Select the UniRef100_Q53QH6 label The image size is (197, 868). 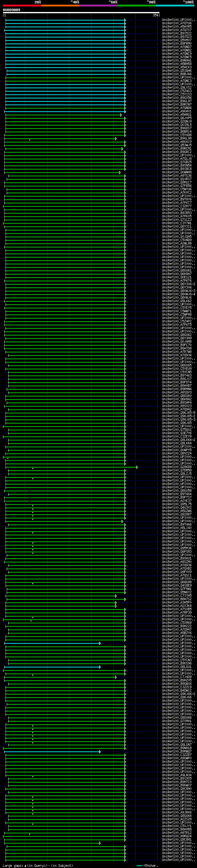pyautogui.click(x=177, y=71)
